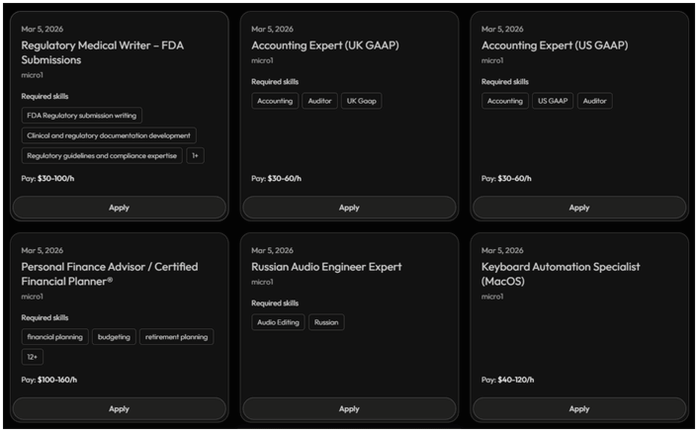Click Required skills label in Russian Audio Engineer card
Viewport: 698px width, 432px height.
275,303
